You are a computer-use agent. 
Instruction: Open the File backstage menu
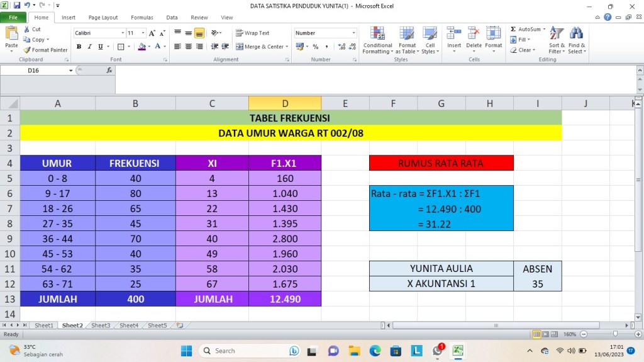13,18
